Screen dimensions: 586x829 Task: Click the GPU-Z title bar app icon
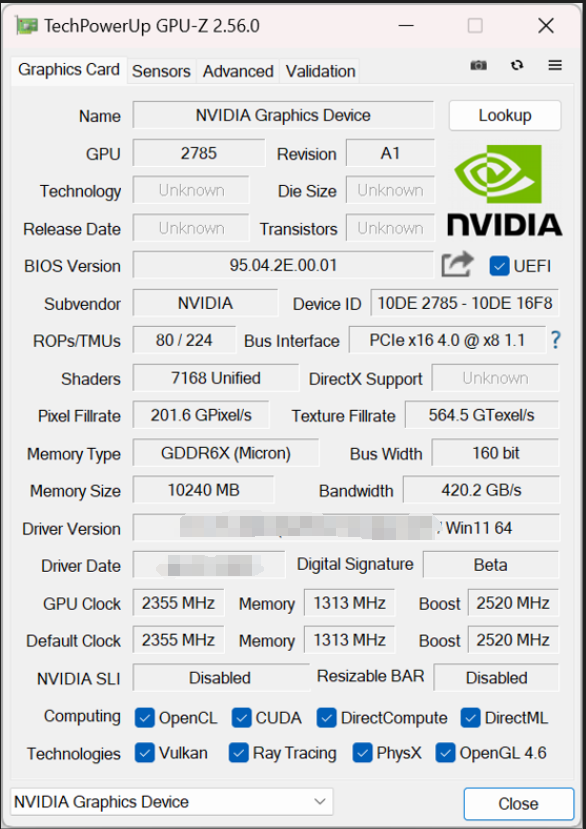(26, 25)
